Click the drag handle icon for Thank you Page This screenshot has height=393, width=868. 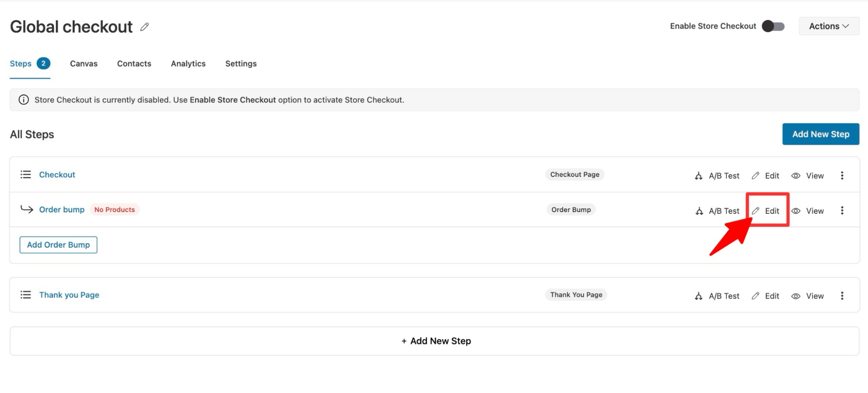(x=26, y=295)
